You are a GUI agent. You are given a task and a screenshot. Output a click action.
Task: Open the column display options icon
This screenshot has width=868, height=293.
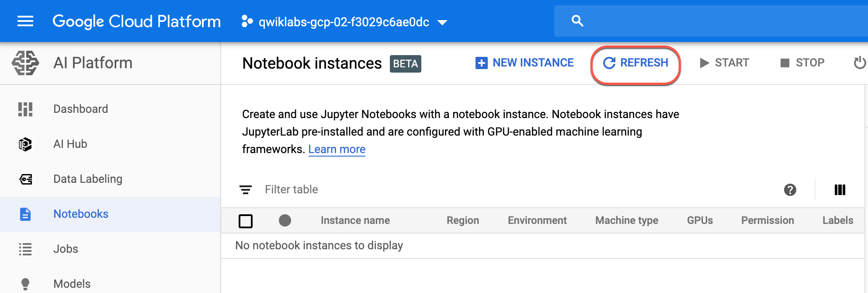pyautogui.click(x=840, y=190)
